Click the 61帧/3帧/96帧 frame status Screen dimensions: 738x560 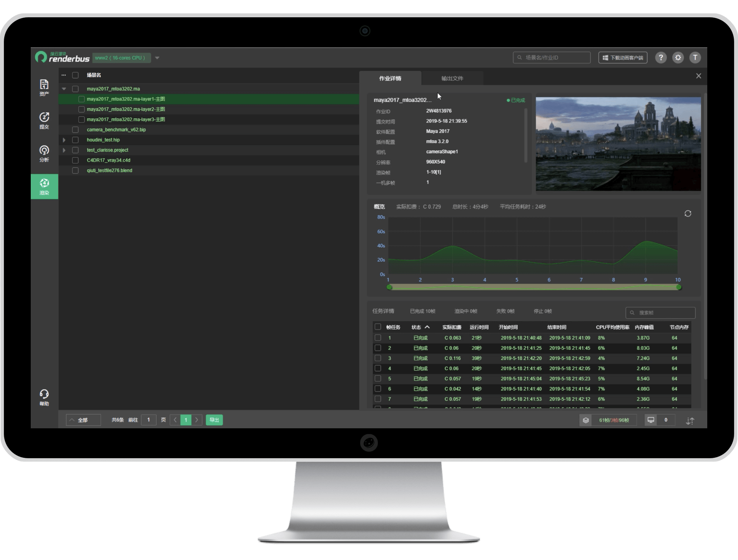(614, 420)
